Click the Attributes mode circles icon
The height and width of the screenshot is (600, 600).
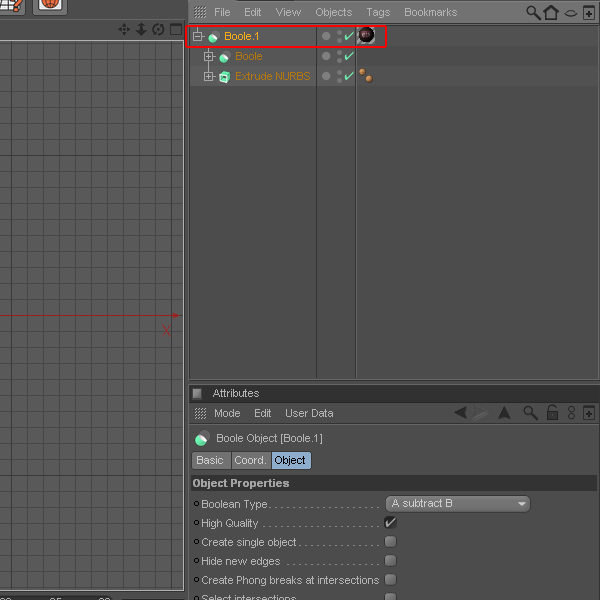[571, 413]
